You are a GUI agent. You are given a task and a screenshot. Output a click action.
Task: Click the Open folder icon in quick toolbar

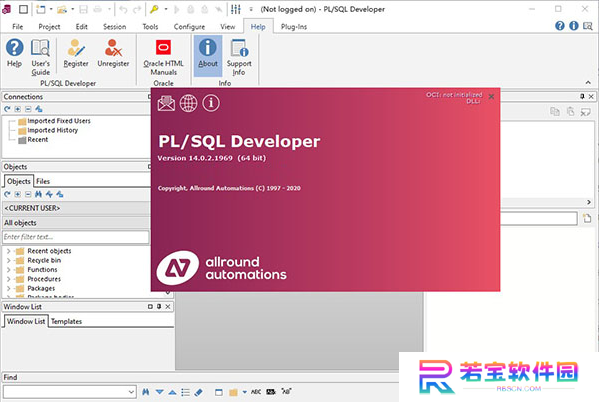point(62,9)
